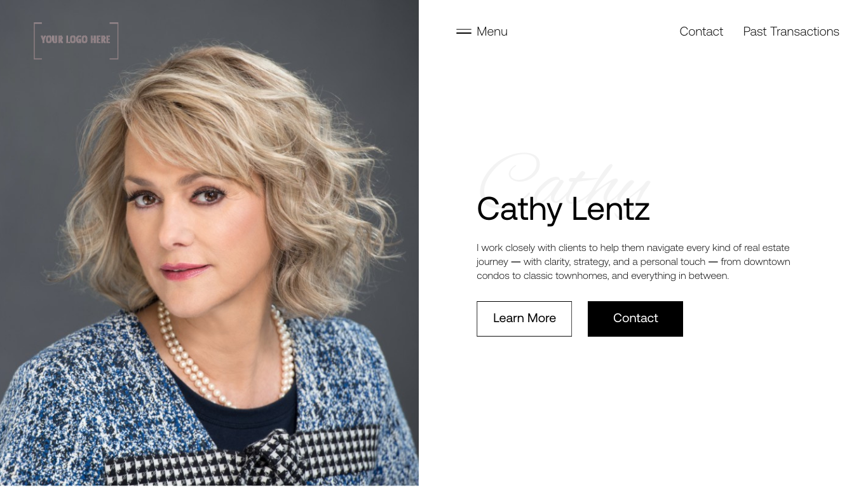868x488 pixels.
Task: Click the word 'Lentz' in the heading
Action: (610, 208)
